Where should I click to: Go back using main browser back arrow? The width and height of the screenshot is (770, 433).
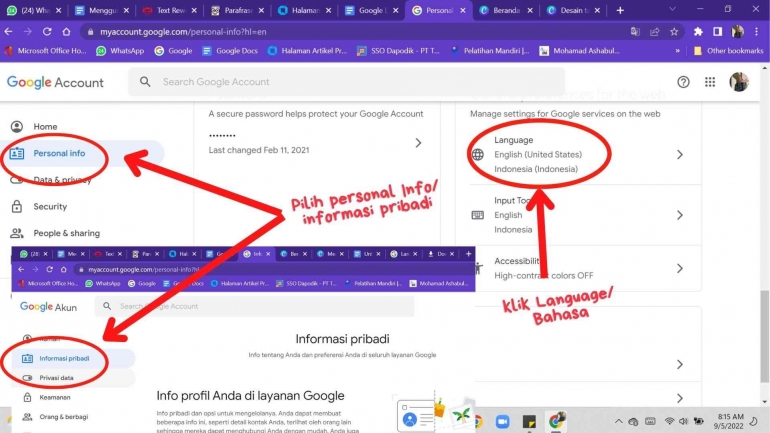[8, 31]
